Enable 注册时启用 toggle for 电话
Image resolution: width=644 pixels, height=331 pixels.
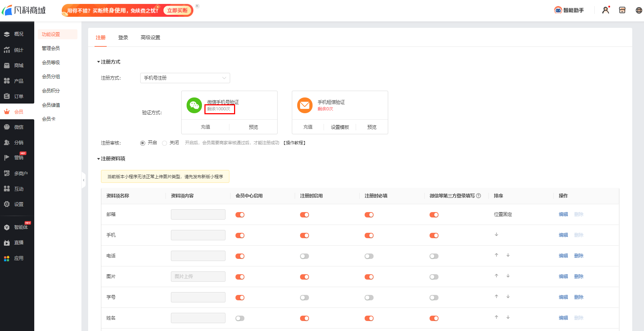tap(304, 256)
